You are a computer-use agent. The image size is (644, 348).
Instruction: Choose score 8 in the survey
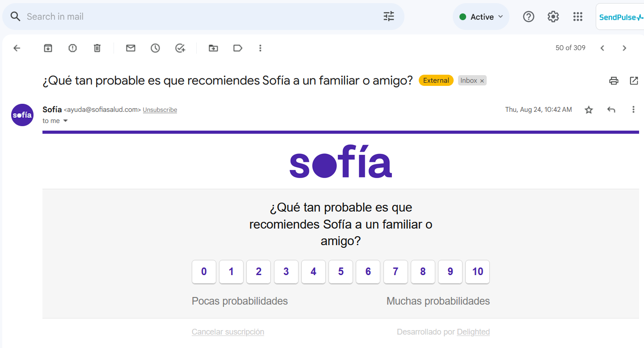423,272
